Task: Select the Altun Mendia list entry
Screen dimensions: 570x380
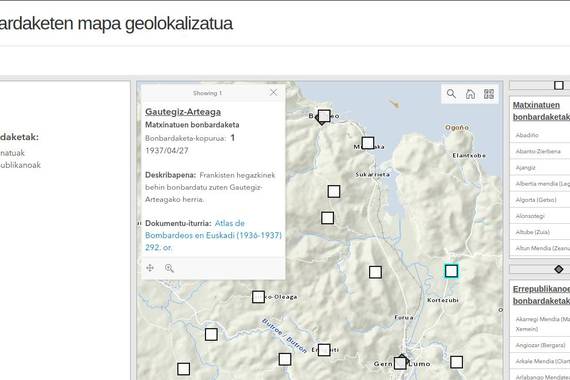Action: coord(540,248)
